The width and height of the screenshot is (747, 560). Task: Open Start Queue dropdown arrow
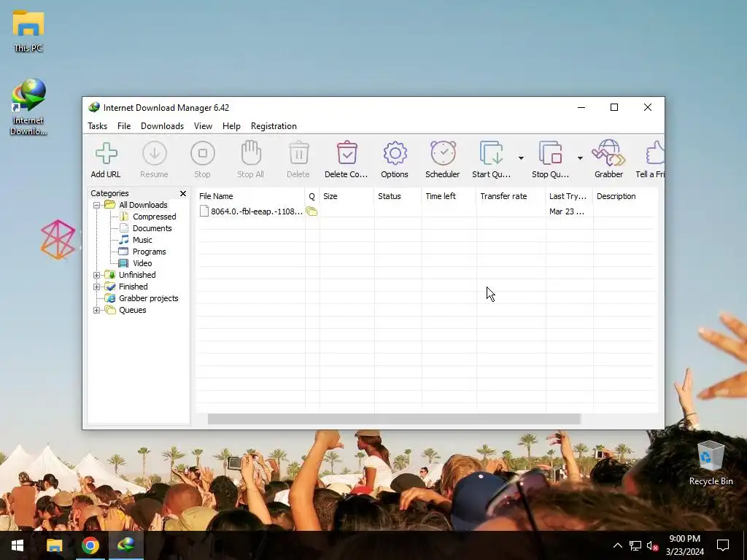[521, 158]
